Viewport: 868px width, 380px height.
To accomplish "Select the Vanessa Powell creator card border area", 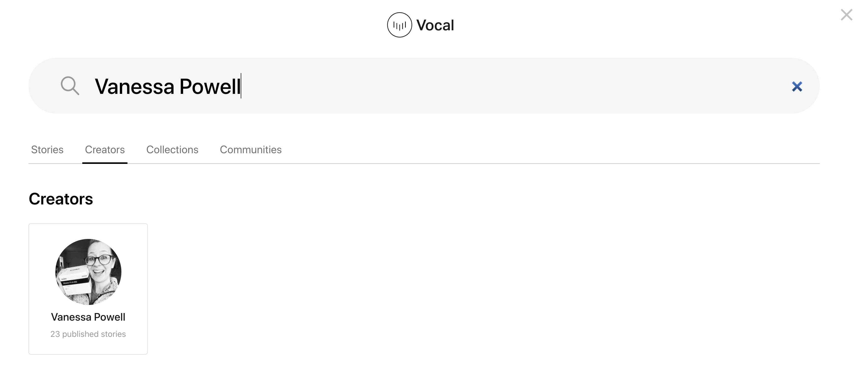I will (x=88, y=289).
